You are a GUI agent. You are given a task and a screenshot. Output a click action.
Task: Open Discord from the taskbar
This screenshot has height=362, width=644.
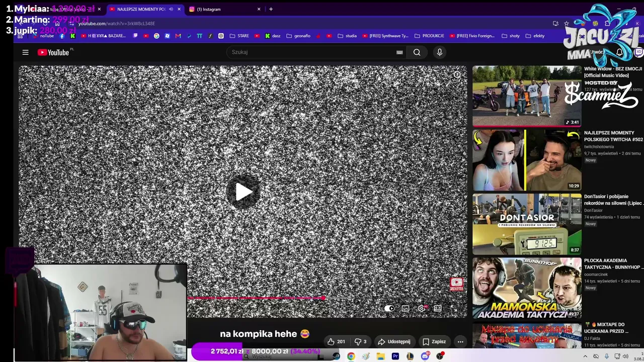pos(425,356)
